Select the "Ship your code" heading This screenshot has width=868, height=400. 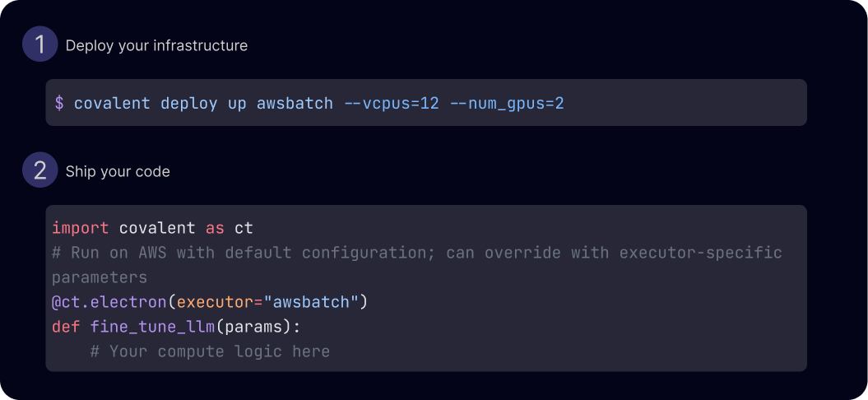click(x=118, y=172)
